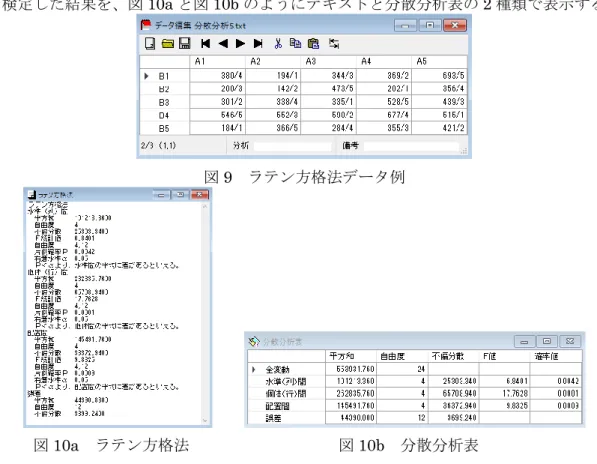Viewport: 597px width, 464px height.
Task: Click the 備考 input field in status bar
Action: click(411, 146)
